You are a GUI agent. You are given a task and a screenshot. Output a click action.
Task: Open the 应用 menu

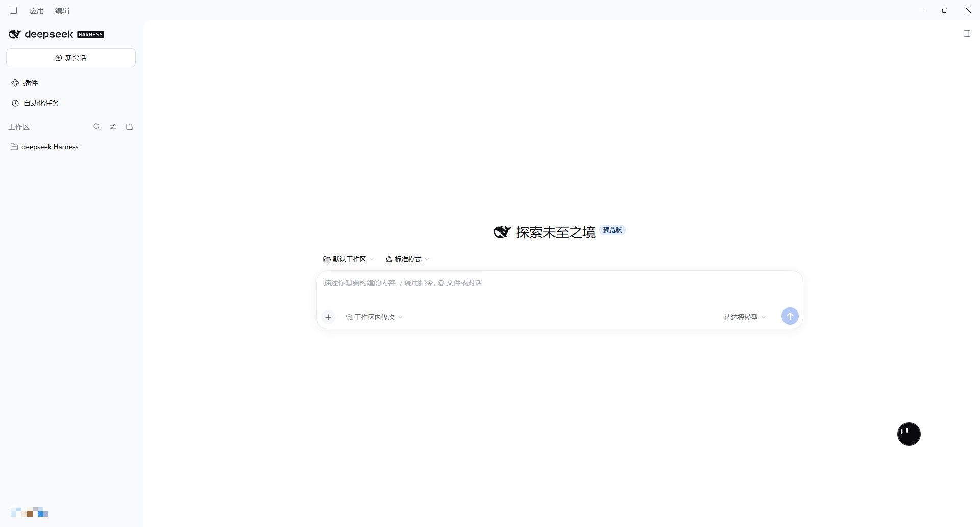37,11
